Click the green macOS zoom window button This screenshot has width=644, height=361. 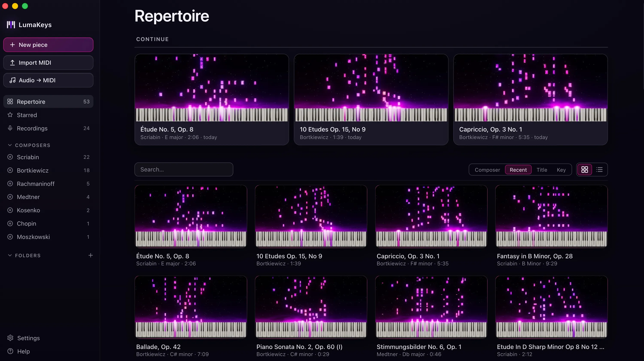25,6
